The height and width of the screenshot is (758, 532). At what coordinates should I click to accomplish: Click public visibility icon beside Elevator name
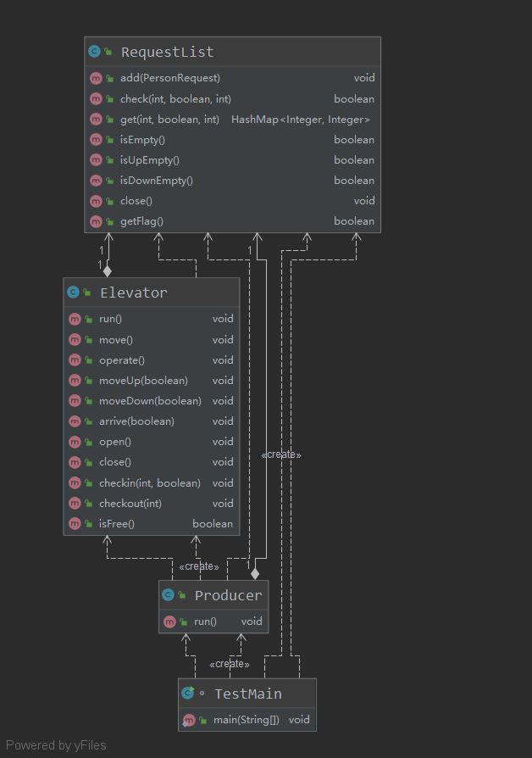click(x=87, y=293)
